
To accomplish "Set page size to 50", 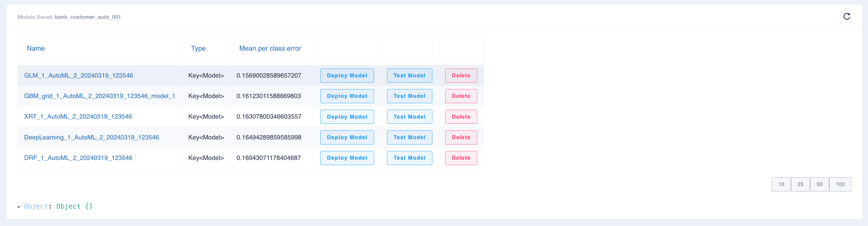I will pyautogui.click(x=819, y=184).
